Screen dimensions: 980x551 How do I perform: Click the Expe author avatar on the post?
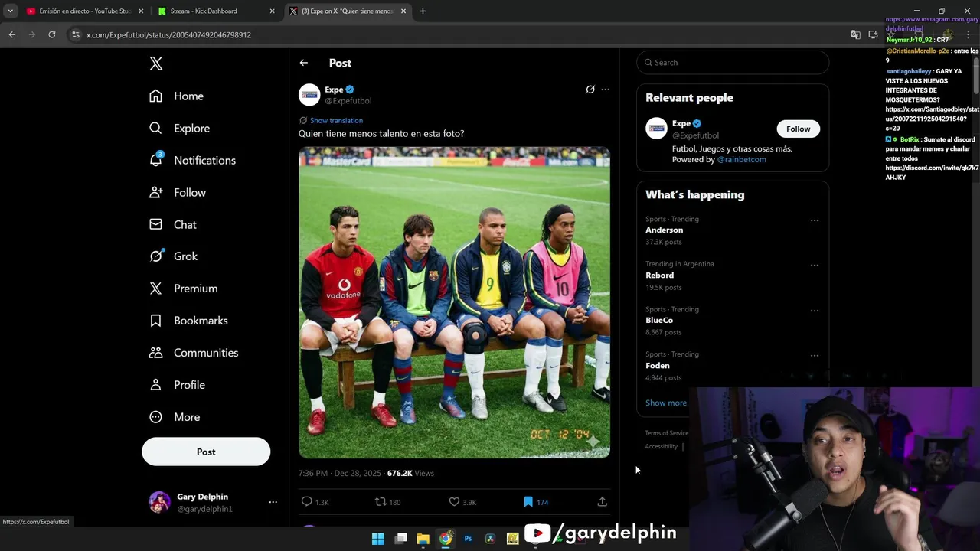(309, 95)
